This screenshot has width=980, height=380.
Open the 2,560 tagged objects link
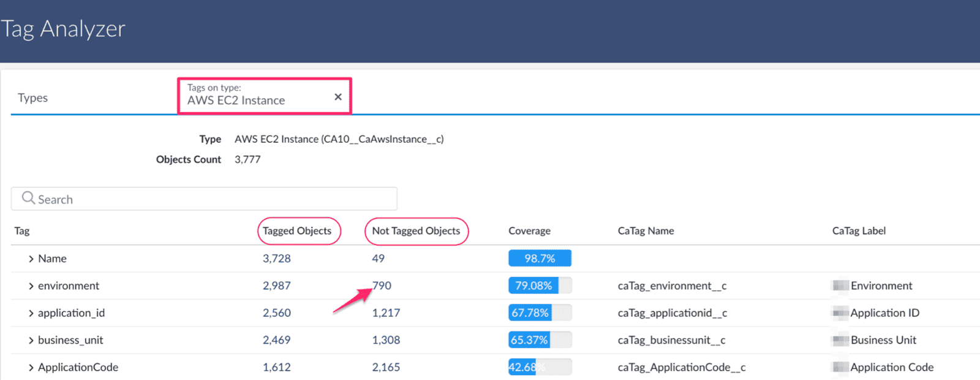pos(277,313)
